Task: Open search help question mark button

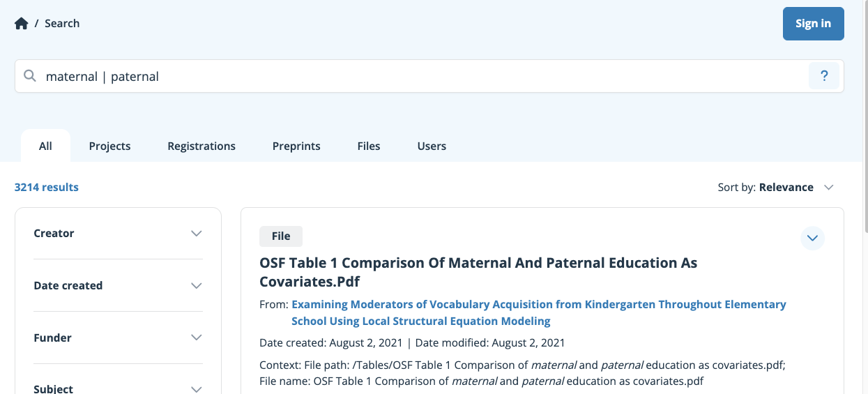Action: [x=824, y=76]
